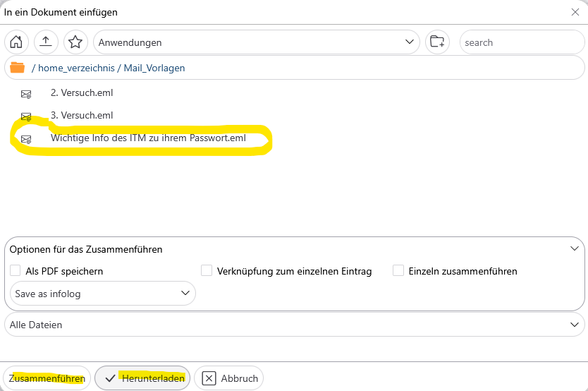Viewport: 588px width, 391px height.
Task: Toggle the Einzeln zusammenführen checkbox
Action: click(398, 271)
